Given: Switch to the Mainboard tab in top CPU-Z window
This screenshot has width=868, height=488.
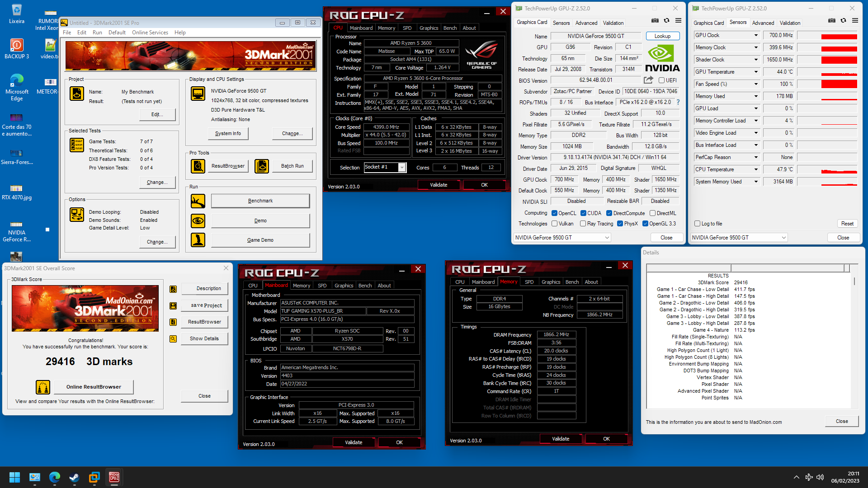Looking at the screenshot, I should point(361,28).
